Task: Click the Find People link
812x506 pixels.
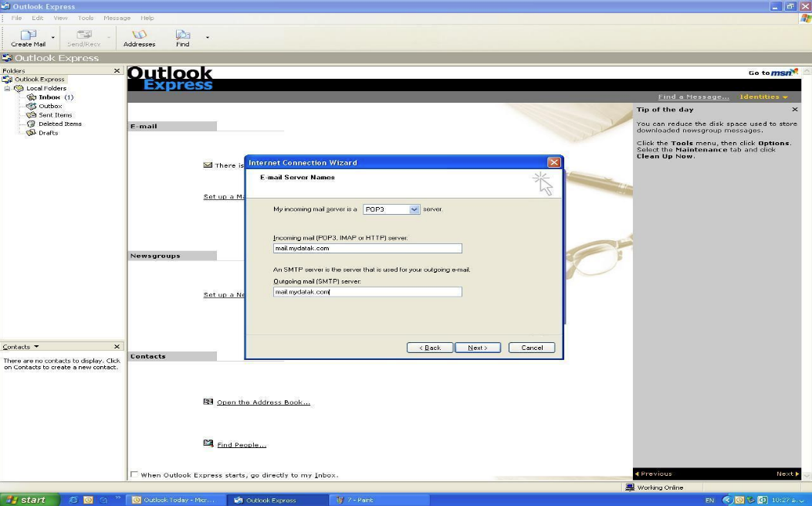Action: pos(242,445)
